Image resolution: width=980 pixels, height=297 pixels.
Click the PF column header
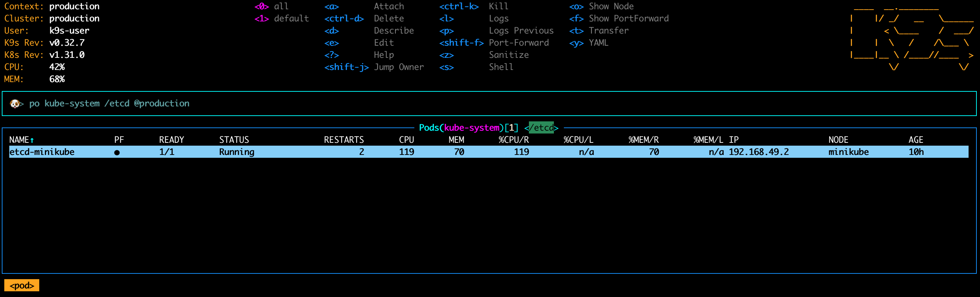(x=119, y=140)
